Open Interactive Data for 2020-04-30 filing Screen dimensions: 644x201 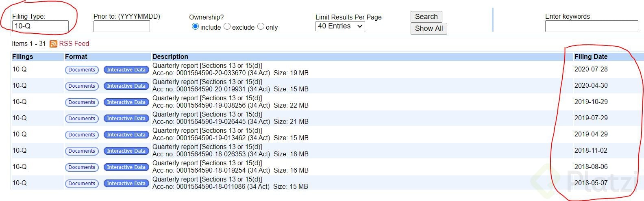(126, 86)
